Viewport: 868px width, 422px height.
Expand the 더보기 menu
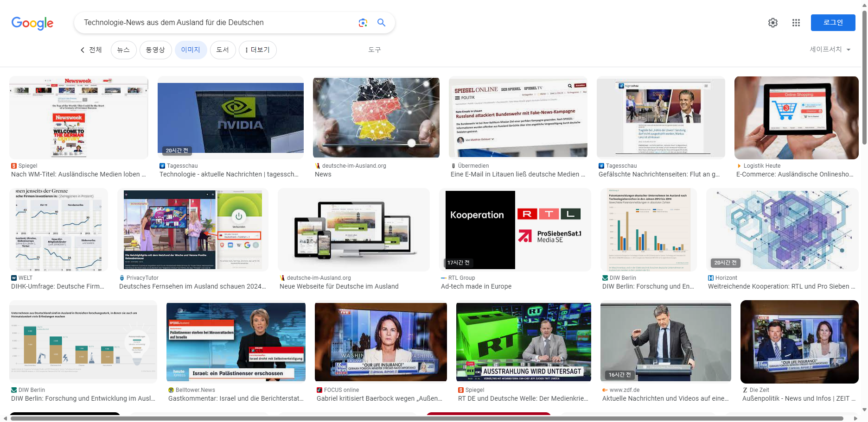coord(258,50)
